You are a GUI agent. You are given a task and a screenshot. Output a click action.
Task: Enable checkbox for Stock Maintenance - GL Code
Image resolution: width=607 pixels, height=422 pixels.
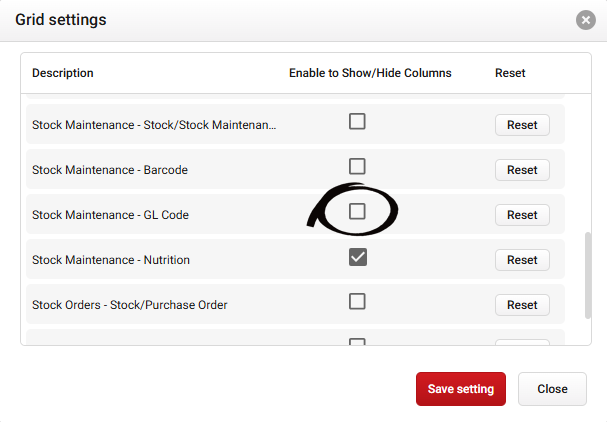pyautogui.click(x=357, y=211)
